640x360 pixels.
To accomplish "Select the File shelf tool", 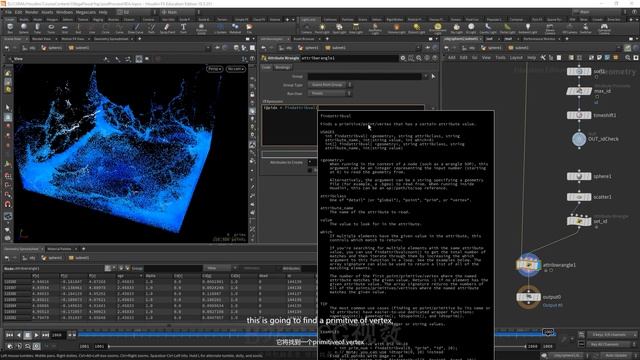I will (249, 28).
